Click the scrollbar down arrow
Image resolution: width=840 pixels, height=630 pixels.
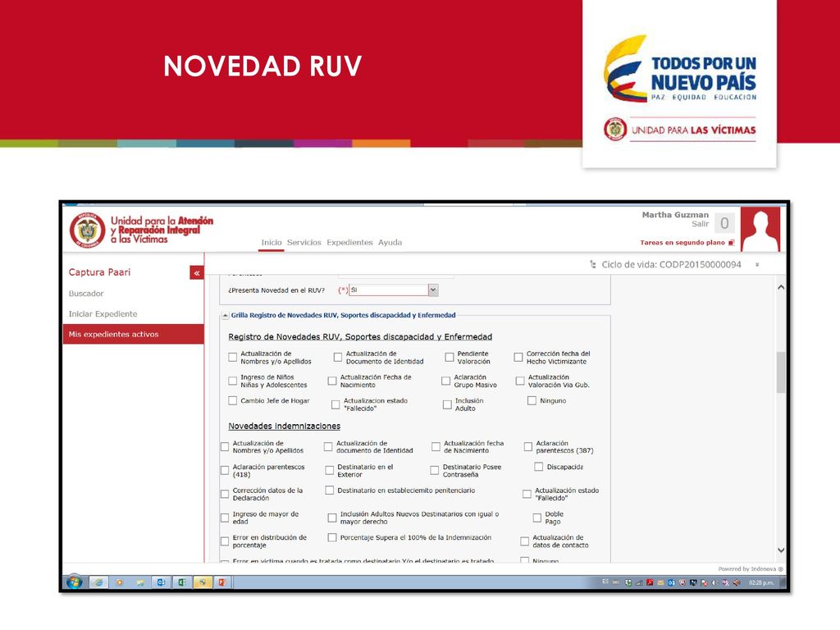click(781, 550)
